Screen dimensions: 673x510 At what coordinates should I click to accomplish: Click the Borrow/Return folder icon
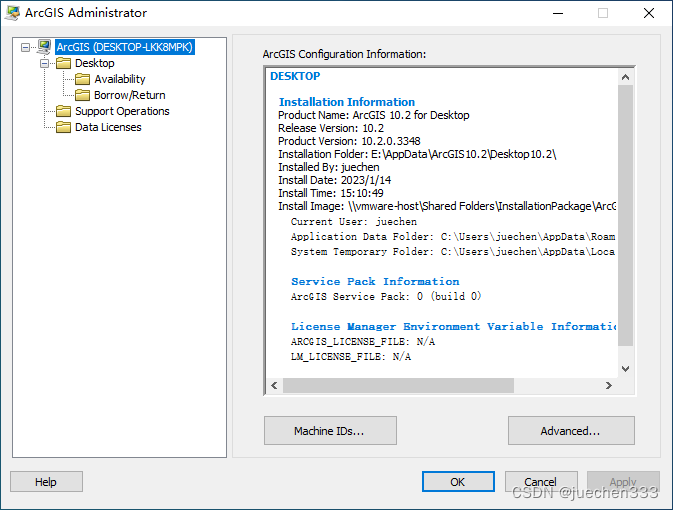pos(82,95)
